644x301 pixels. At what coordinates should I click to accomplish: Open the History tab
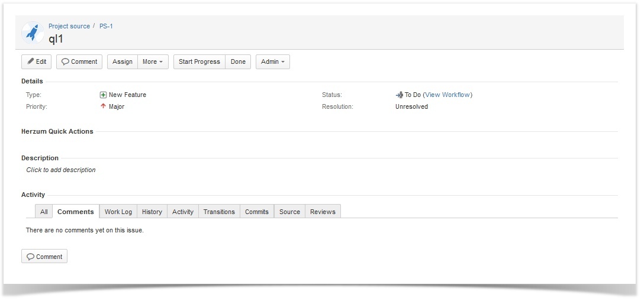[x=152, y=212]
